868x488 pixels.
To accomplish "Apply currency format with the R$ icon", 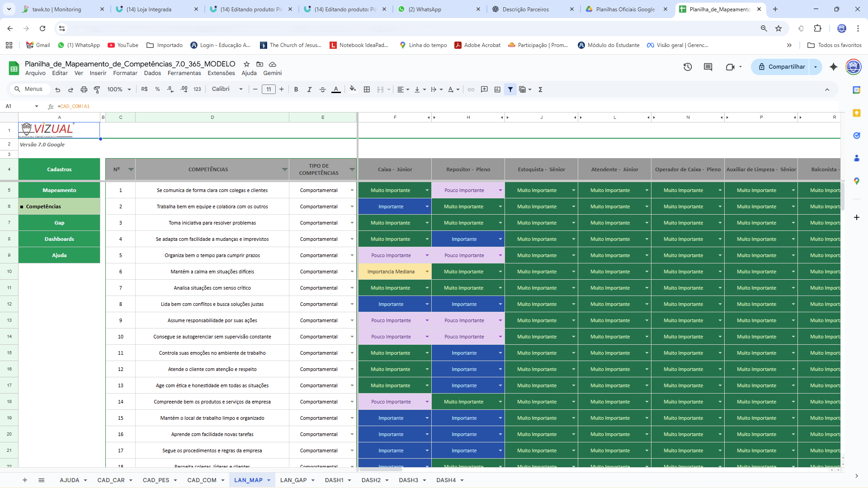I will click(145, 89).
